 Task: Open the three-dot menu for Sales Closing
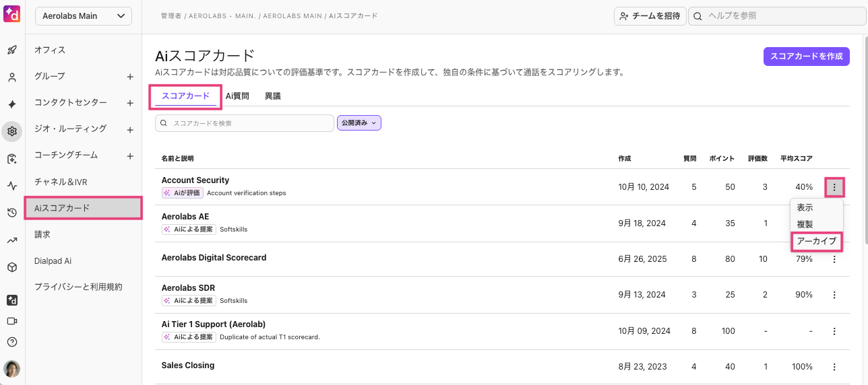pos(834,367)
